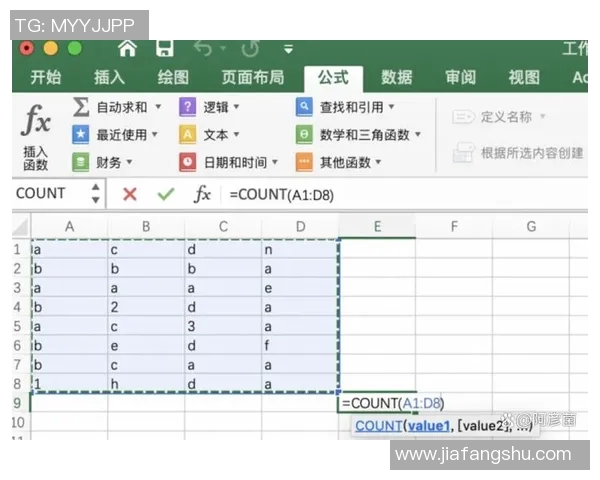Click cell C5 containing 3

click(x=223, y=326)
